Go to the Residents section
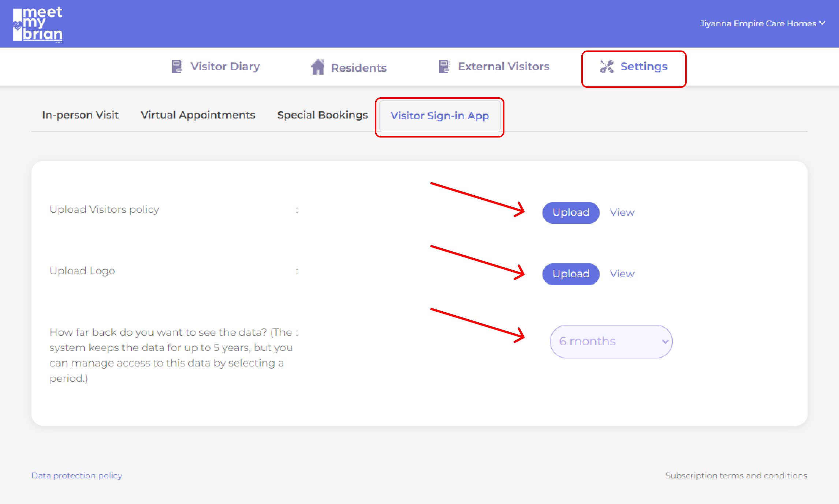 [x=358, y=68]
